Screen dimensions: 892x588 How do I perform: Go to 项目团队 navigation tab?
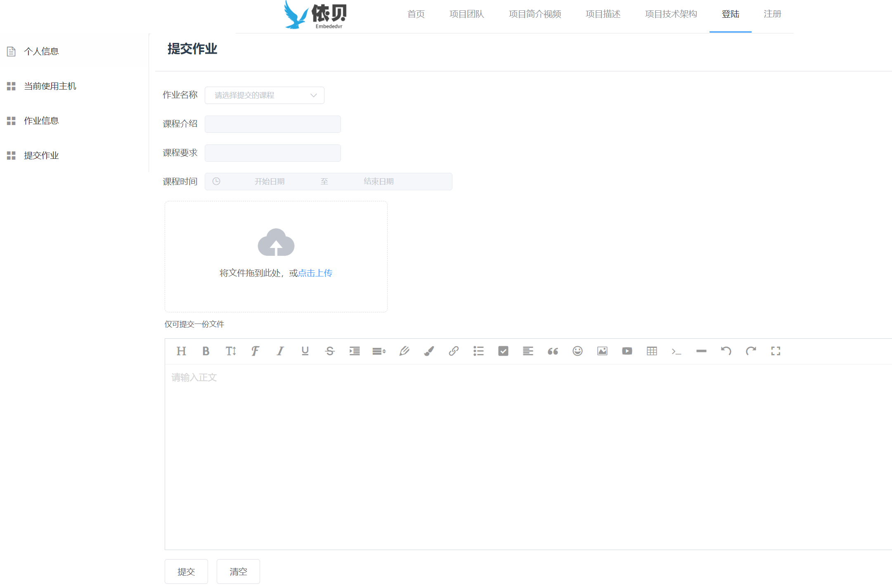(x=466, y=14)
